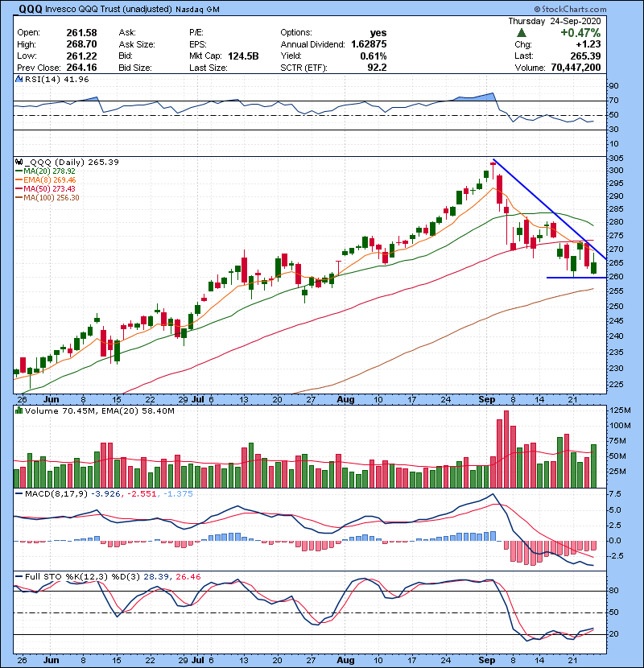Click the MACD(8,17,9) legend label
The image size is (644, 668).
coord(56,494)
